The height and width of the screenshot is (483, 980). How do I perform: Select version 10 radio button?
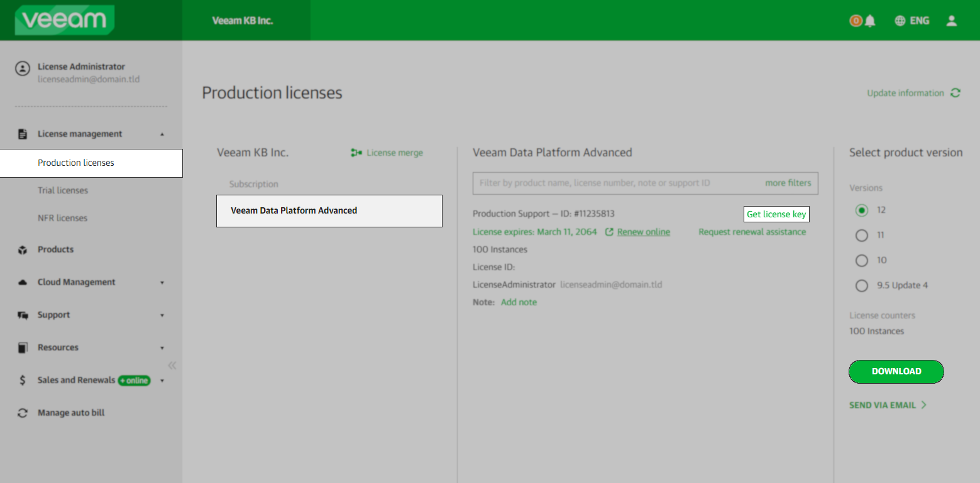862,260
